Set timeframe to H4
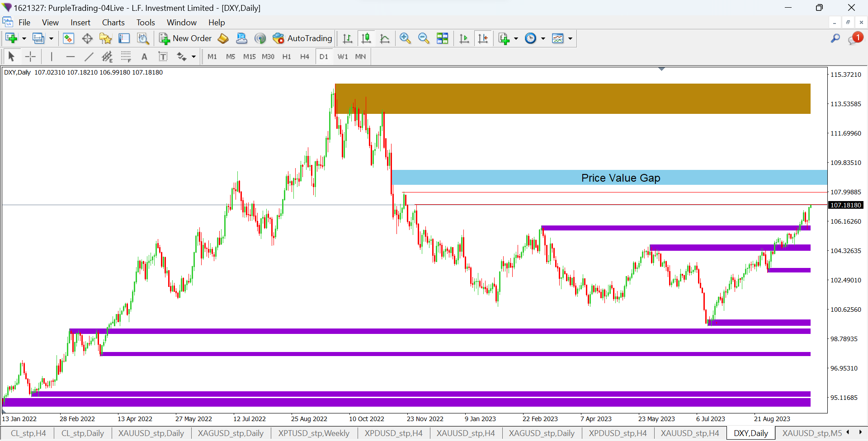The height and width of the screenshot is (441, 868). coord(305,56)
